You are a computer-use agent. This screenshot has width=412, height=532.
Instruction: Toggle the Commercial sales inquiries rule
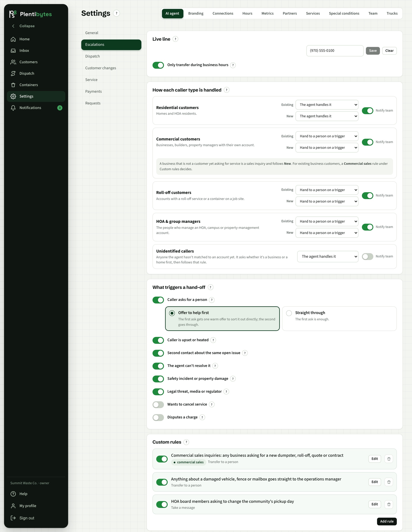162,459
